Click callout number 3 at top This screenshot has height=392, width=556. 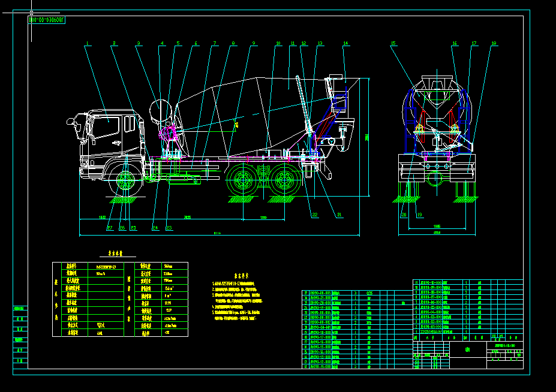139,43
